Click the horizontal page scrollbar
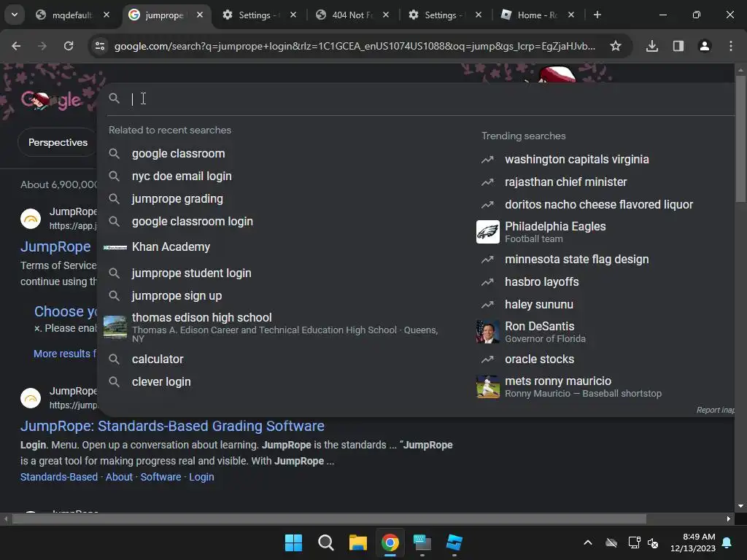The height and width of the screenshot is (560, 747). click(x=329, y=518)
